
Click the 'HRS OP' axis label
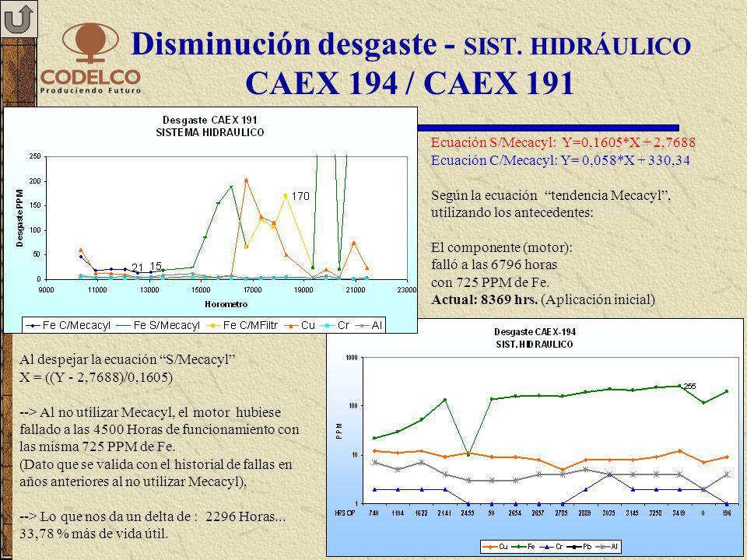pos(345,513)
